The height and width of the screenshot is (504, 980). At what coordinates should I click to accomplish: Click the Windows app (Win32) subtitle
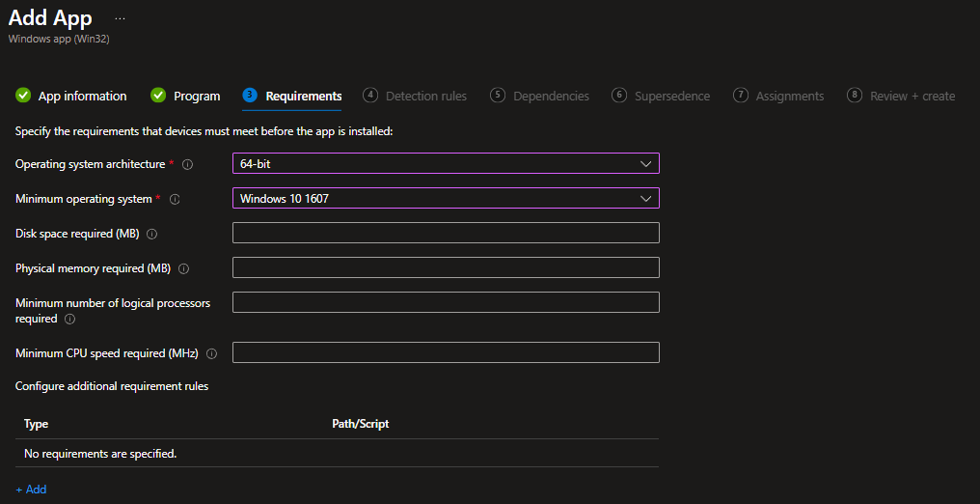60,39
